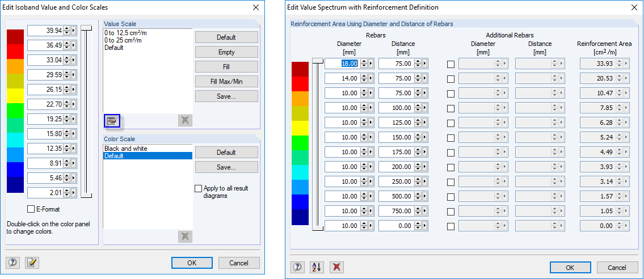The height and width of the screenshot is (279, 644).
Task: Click OK in the Edit Value Spectrum dialog
Action: pyautogui.click(x=570, y=268)
